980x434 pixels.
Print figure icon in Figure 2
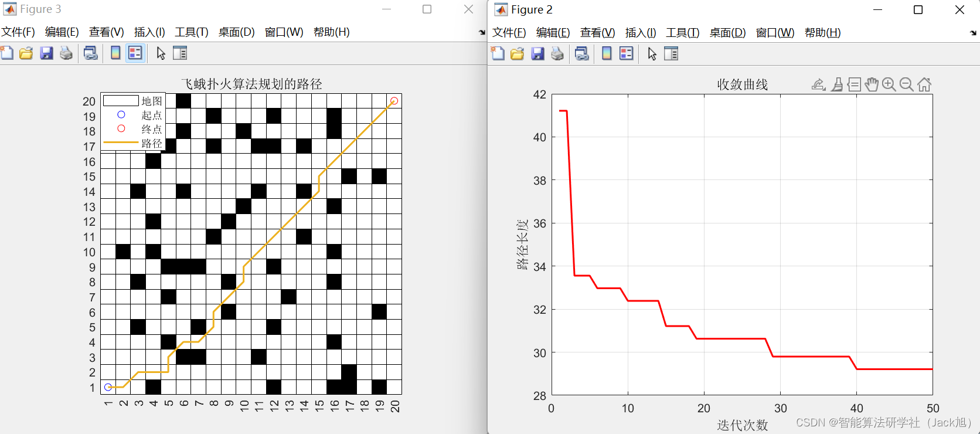tap(557, 54)
